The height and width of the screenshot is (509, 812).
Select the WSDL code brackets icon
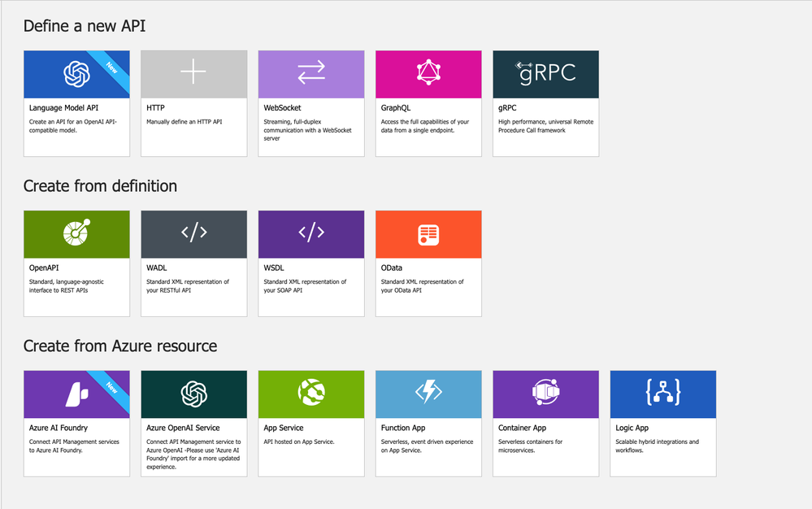311,233
